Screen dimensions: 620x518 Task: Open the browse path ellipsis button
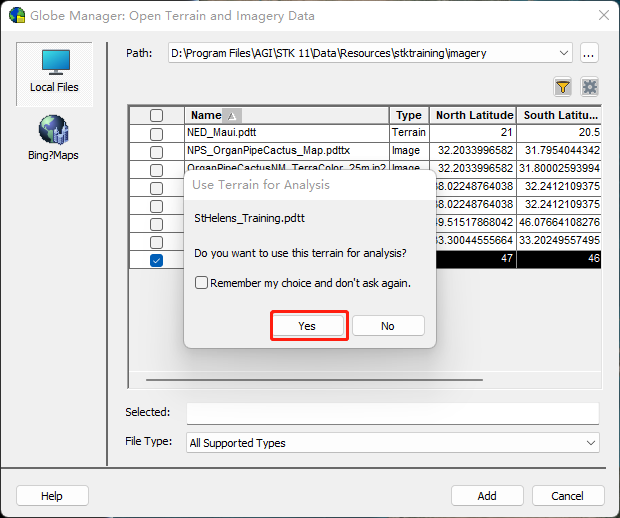[x=589, y=53]
